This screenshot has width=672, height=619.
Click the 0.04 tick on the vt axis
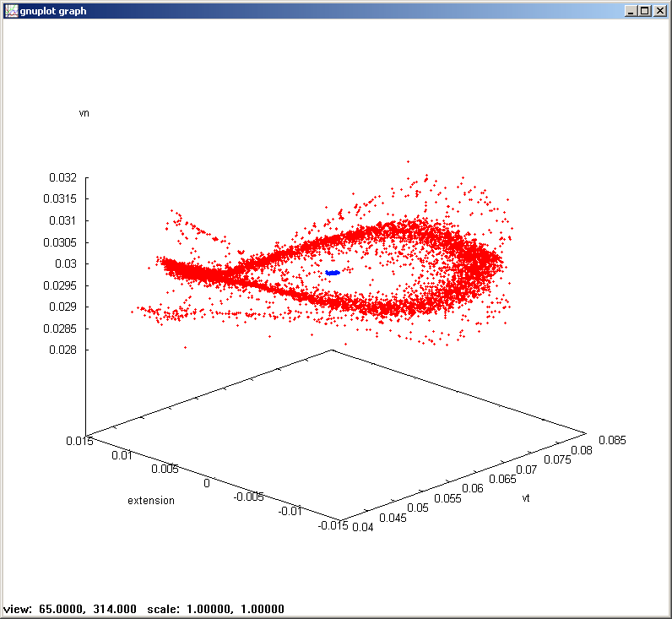pyautogui.click(x=363, y=527)
